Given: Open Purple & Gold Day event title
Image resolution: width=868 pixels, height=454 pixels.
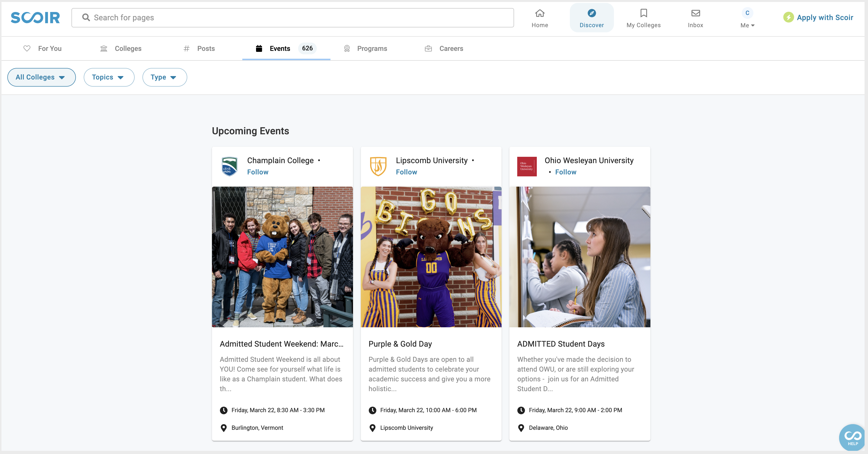Looking at the screenshot, I should pos(400,344).
